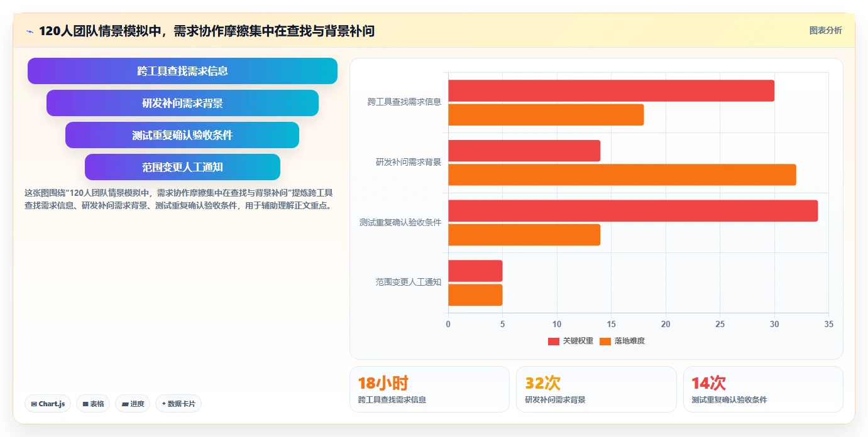Click y-axis label 测试重复确认验收条件
The height and width of the screenshot is (437, 868).
coord(400,222)
